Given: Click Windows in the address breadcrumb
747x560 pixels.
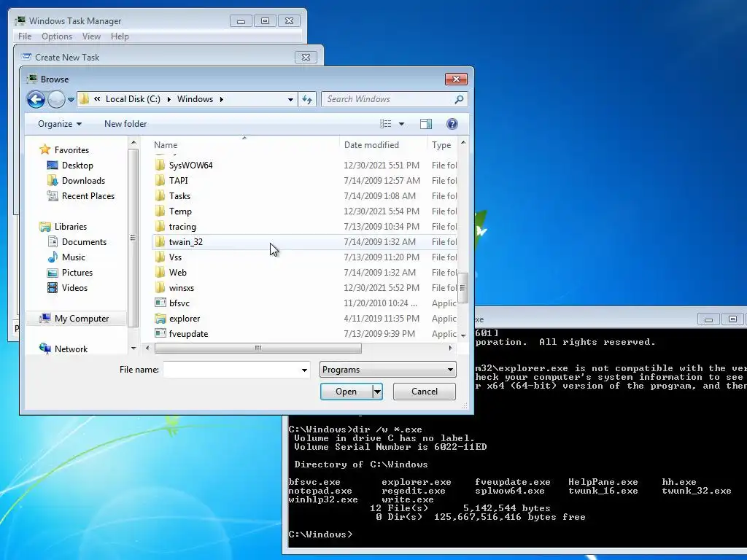Looking at the screenshot, I should tap(195, 99).
